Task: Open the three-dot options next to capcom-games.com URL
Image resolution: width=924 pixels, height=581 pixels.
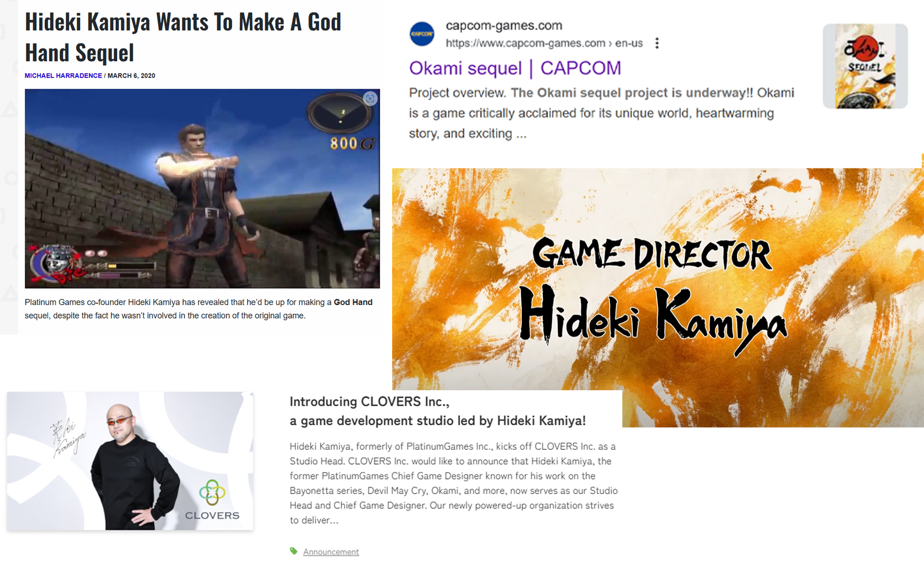Action: [x=657, y=43]
